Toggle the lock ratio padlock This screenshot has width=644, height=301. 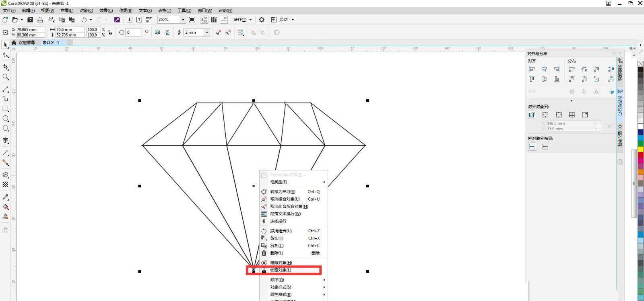tap(110, 33)
